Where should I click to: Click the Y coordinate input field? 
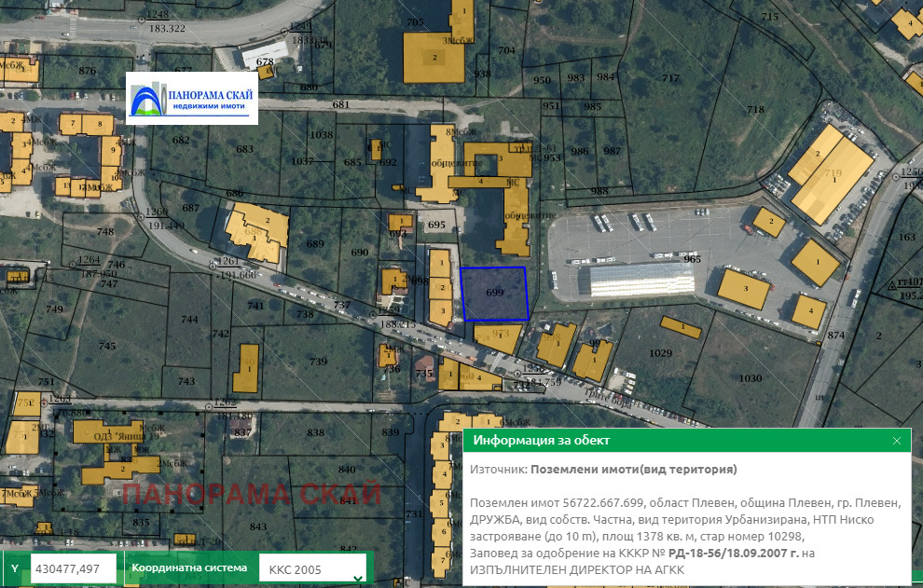[x=74, y=568]
